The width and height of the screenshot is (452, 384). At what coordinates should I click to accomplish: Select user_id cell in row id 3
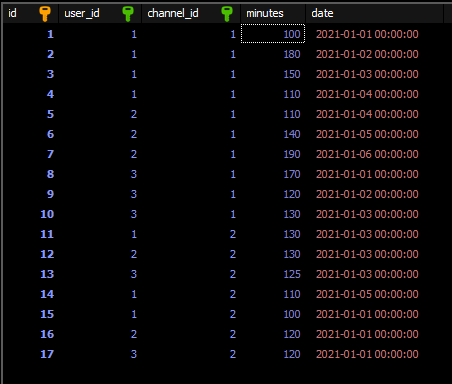coord(100,74)
